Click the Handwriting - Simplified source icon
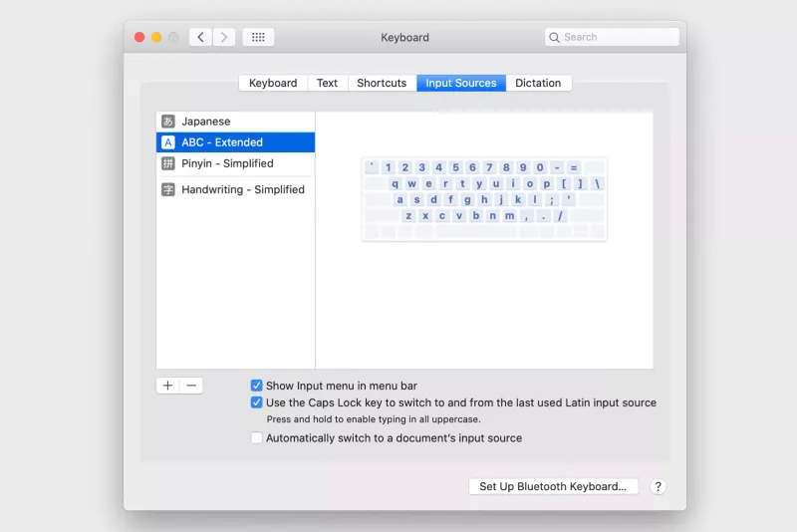This screenshot has height=532, width=797. tap(168, 189)
